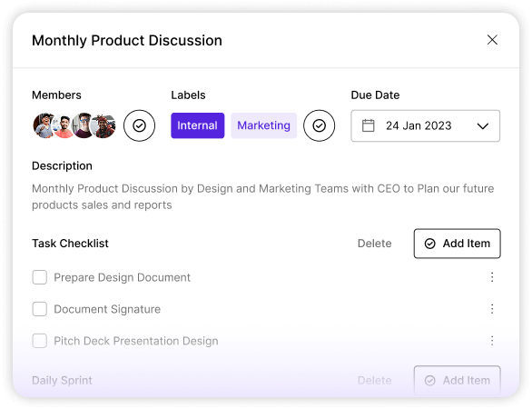This screenshot has width=532, height=409.
Task: Click the calendar icon in Due Date field
Action: [368, 125]
